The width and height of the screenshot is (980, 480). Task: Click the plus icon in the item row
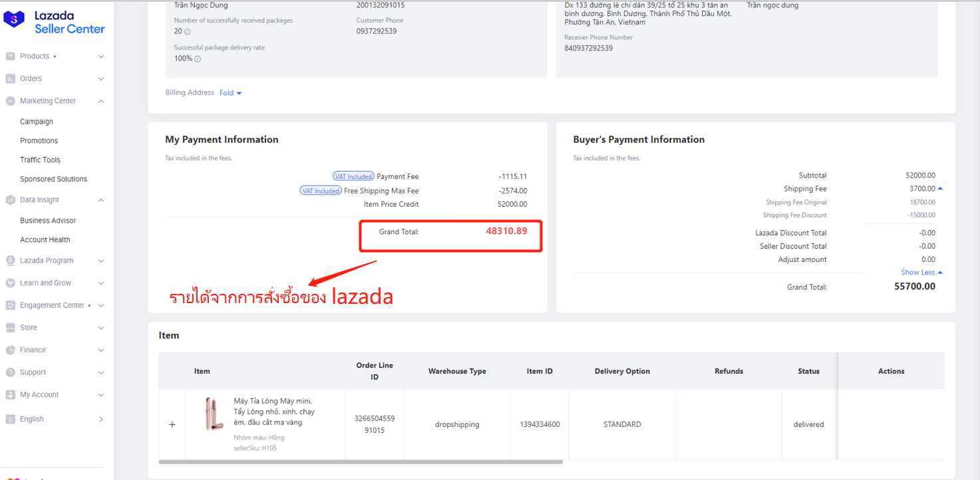pyautogui.click(x=172, y=424)
